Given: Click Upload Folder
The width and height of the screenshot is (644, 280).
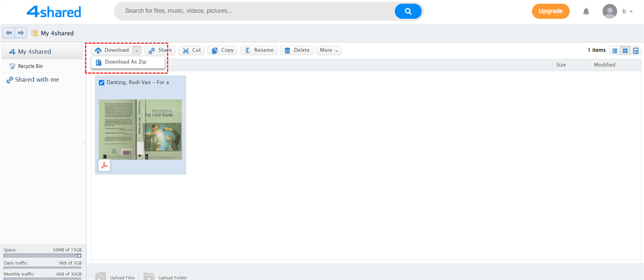Looking at the screenshot, I should [x=165, y=277].
